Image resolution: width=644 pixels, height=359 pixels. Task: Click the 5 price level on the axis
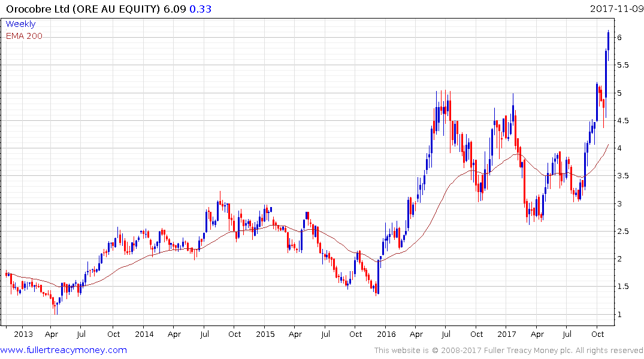pos(619,93)
